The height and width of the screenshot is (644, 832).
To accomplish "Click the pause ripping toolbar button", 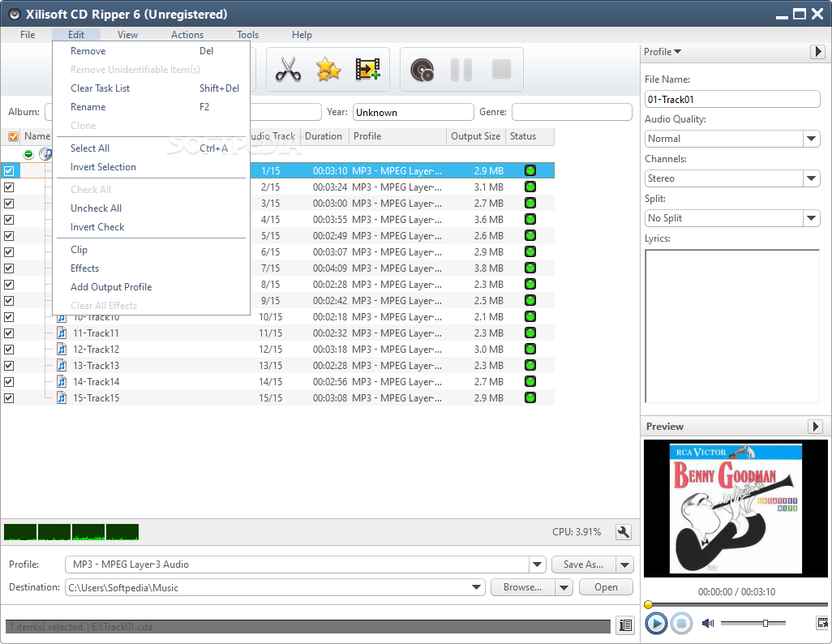I will (x=461, y=70).
